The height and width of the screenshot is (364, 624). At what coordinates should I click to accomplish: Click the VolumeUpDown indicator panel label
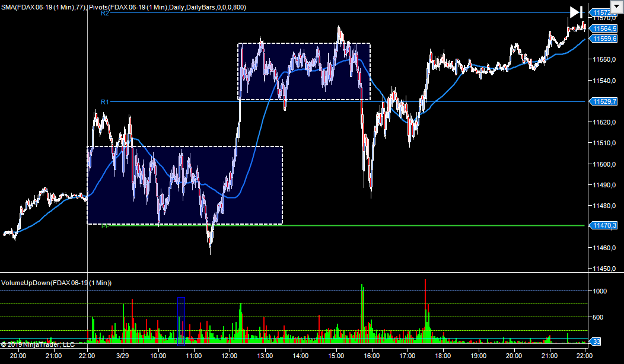(56, 283)
